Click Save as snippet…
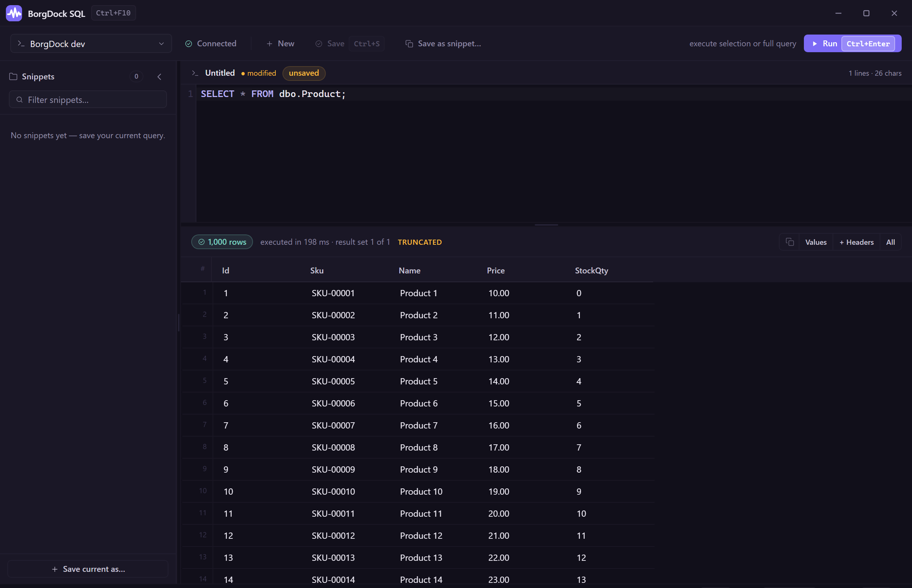This screenshot has height=588, width=912. tap(443, 43)
